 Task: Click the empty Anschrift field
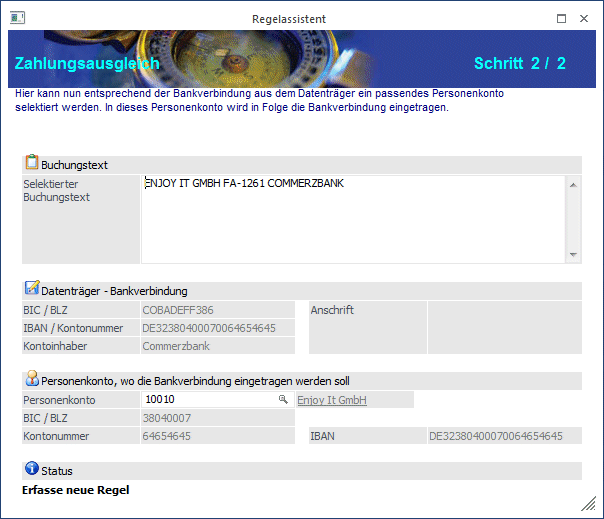pos(503,328)
